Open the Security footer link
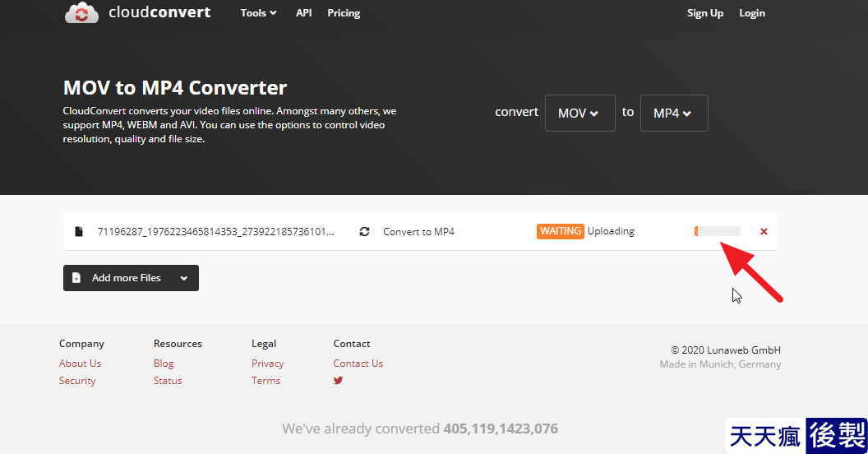The height and width of the screenshot is (454, 868). tap(77, 380)
